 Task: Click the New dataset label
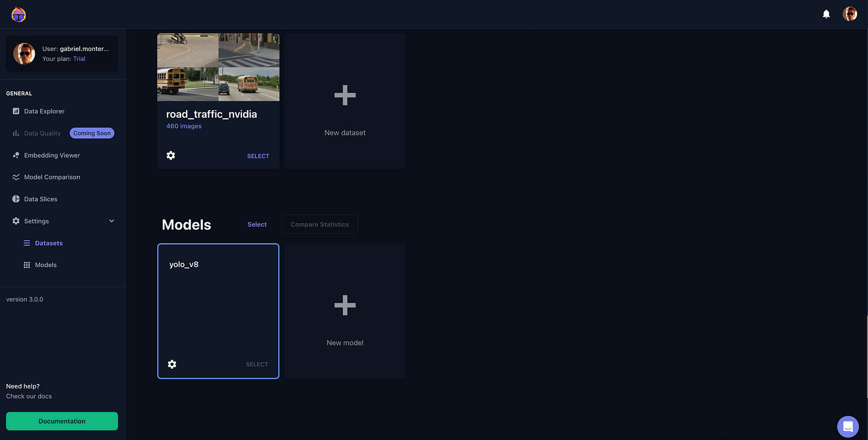click(x=345, y=133)
